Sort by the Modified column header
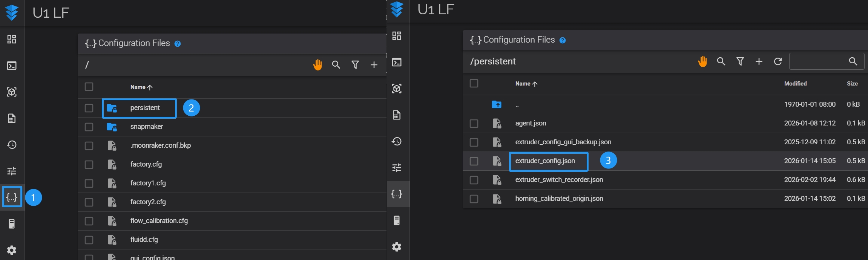Screen dimensions: 868x260 pos(795,84)
